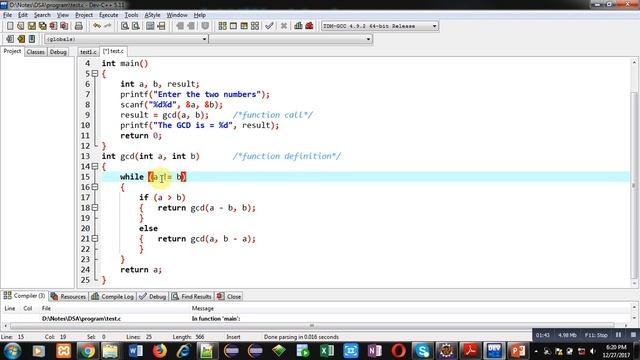Image resolution: width=640 pixels, height=360 pixels.
Task: Click the Rebuild All toolbar icon
Action: click(x=255, y=26)
